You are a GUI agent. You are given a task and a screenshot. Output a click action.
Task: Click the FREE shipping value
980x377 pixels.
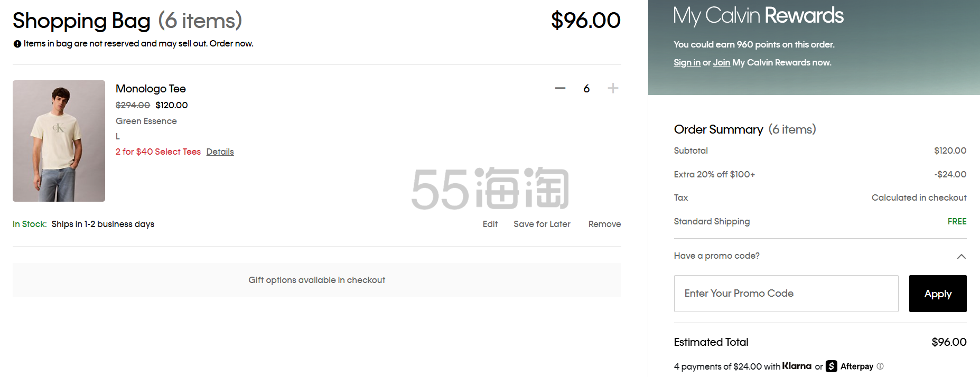click(x=957, y=221)
